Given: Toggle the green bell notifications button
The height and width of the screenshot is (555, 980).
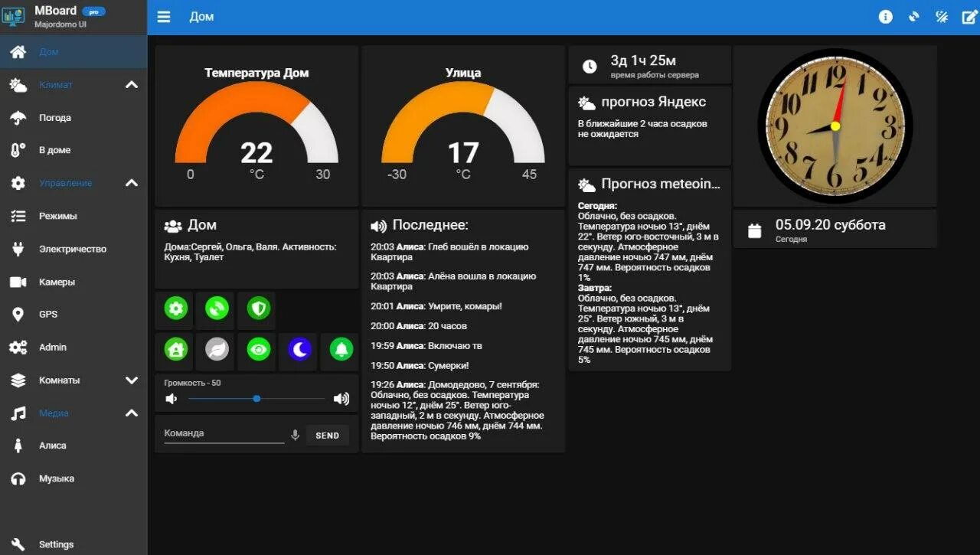Looking at the screenshot, I should (x=341, y=350).
